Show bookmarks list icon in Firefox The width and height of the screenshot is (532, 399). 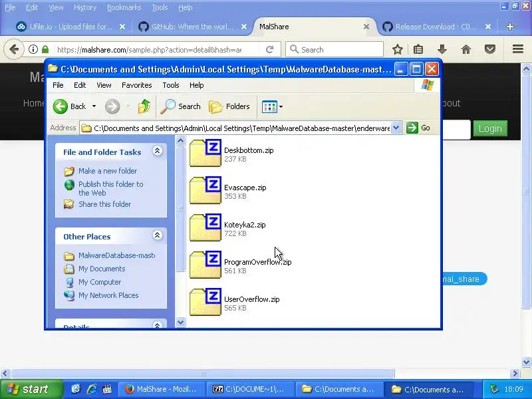click(x=418, y=49)
